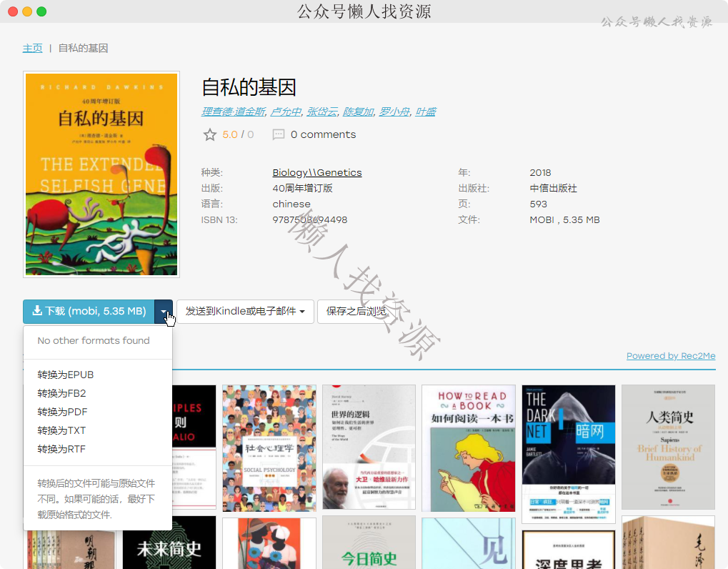Open the Biology\\Genetics category link

click(317, 173)
